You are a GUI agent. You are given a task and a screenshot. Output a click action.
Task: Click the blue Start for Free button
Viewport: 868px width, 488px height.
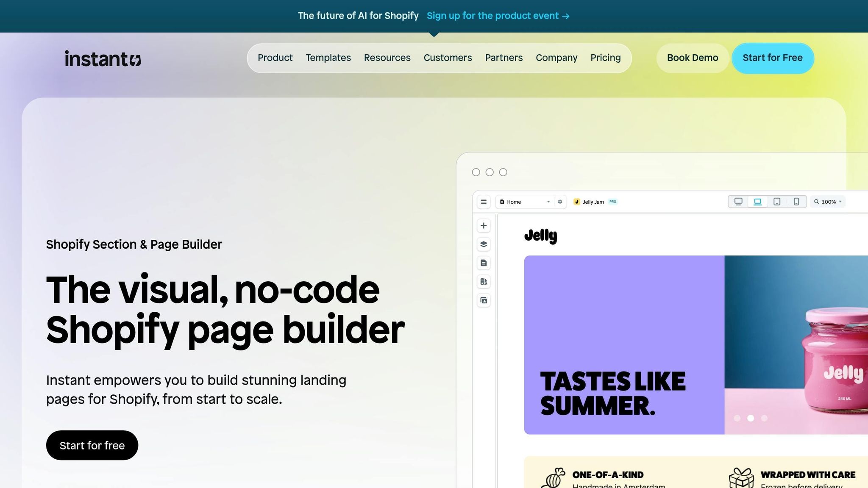point(773,58)
